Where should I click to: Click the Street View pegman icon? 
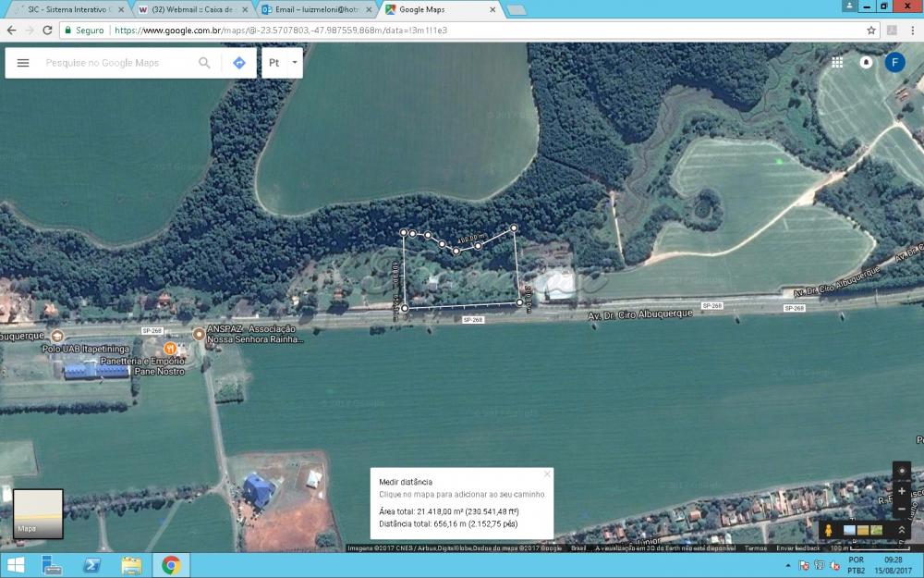point(829,530)
